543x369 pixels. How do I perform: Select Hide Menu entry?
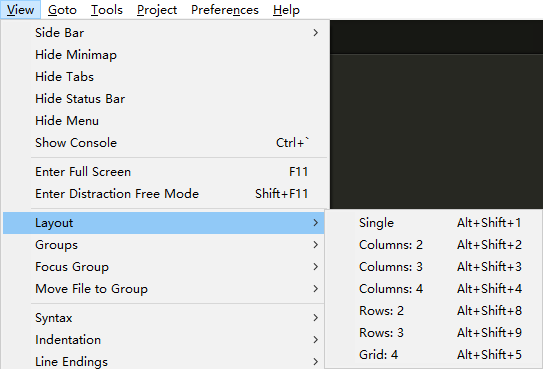tap(165, 121)
